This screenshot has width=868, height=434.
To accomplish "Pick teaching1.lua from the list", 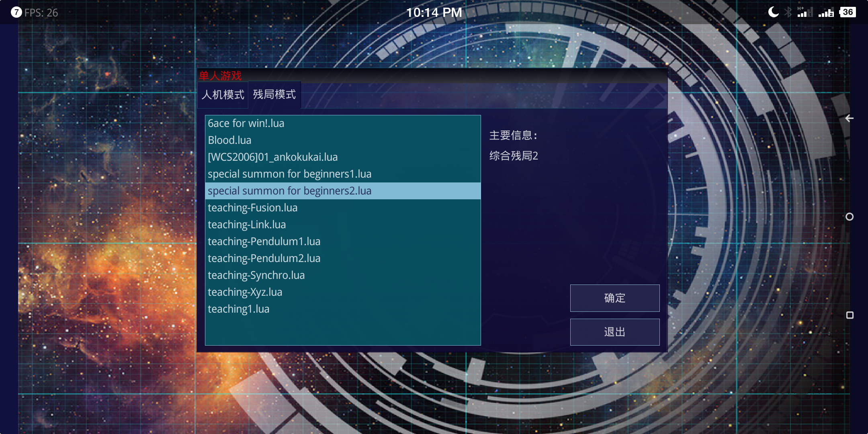I will (x=343, y=309).
